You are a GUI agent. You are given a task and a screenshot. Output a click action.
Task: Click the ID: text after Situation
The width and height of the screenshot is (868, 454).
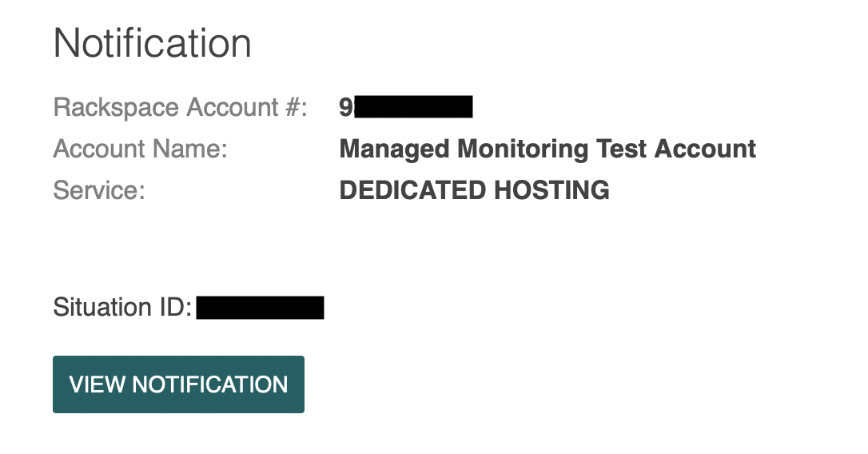coord(176,307)
